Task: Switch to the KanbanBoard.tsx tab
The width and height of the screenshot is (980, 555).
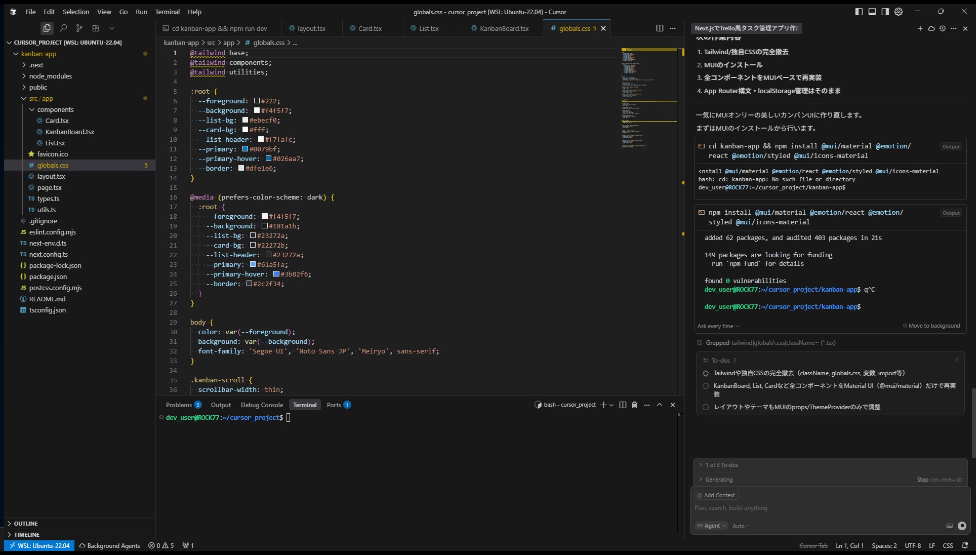Action: (504, 28)
